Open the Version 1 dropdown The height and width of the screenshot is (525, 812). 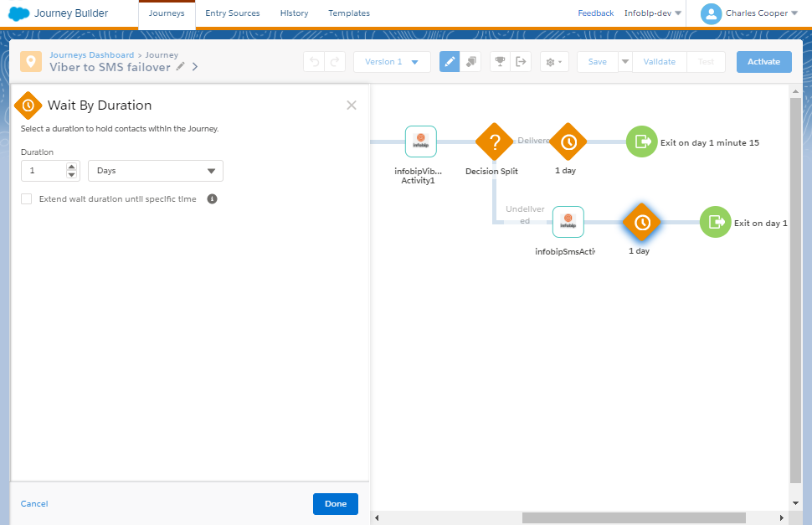point(392,62)
